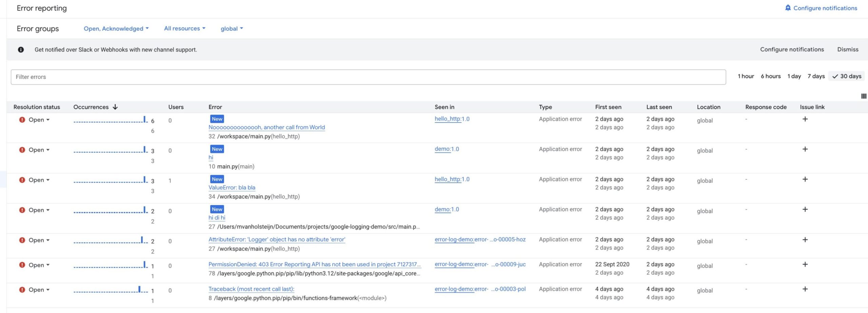
Task: Click occurrences chart for AttributeError row
Action: click(x=111, y=240)
